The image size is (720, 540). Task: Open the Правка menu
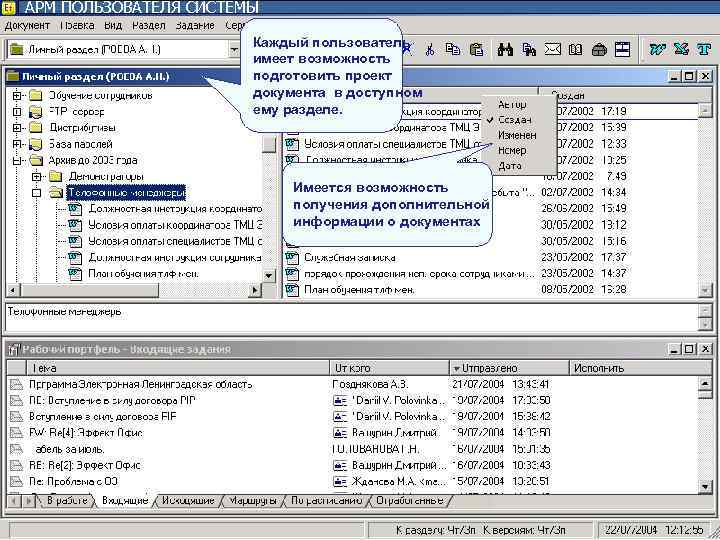pos(77,25)
